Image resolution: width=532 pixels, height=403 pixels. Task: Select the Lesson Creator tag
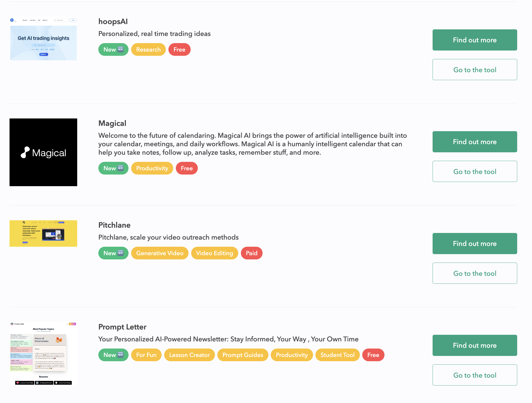pyautogui.click(x=189, y=355)
